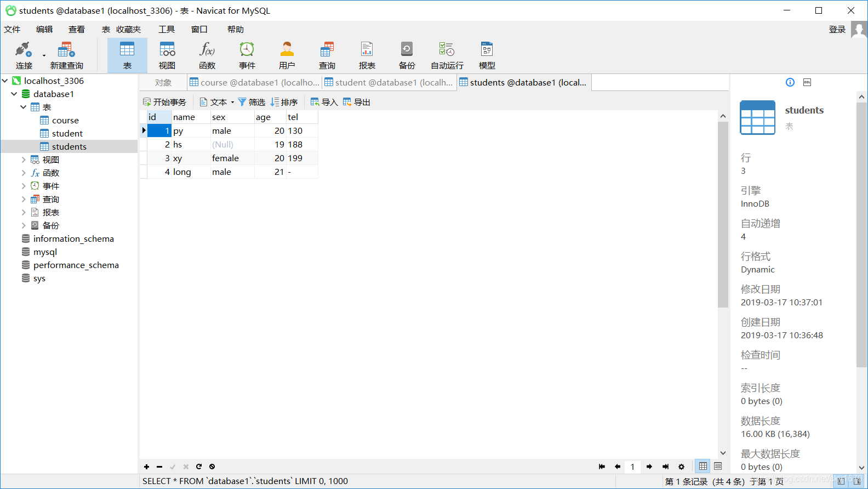Screen dimensions: 868x489
Task: Go to the last page of records
Action: click(665, 467)
